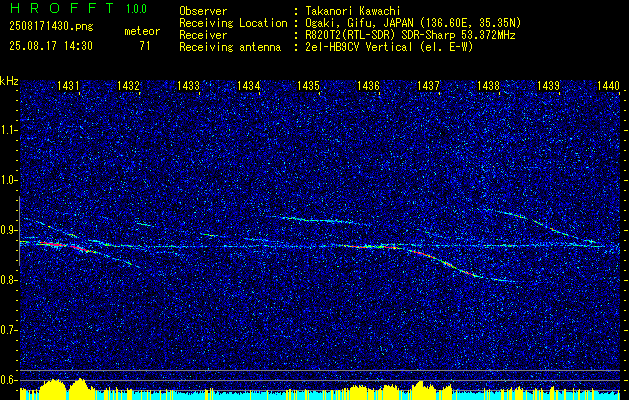Click the 1433 time axis marker

tap(188, 85)
